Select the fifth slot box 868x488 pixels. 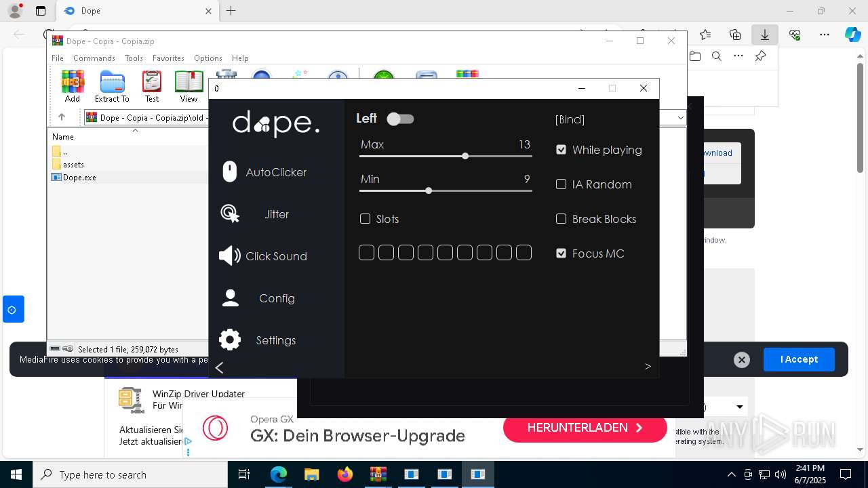click(x=445, y=253)
